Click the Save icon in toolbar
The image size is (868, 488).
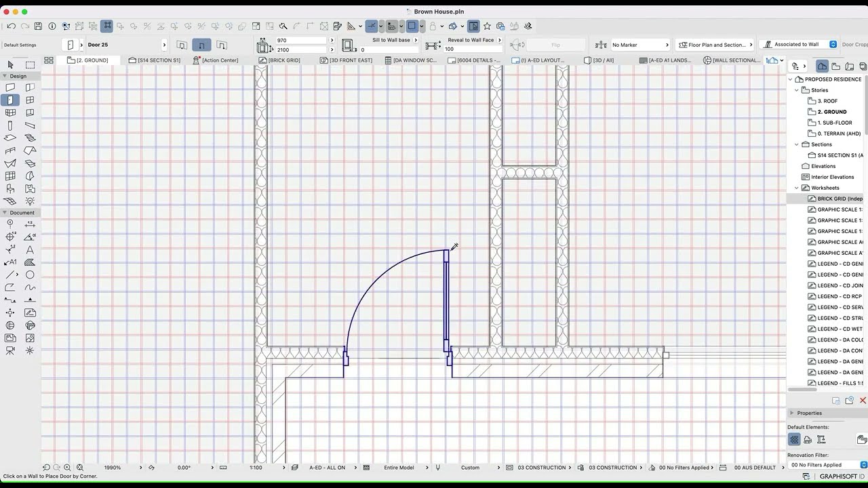[x=38, y=26]
